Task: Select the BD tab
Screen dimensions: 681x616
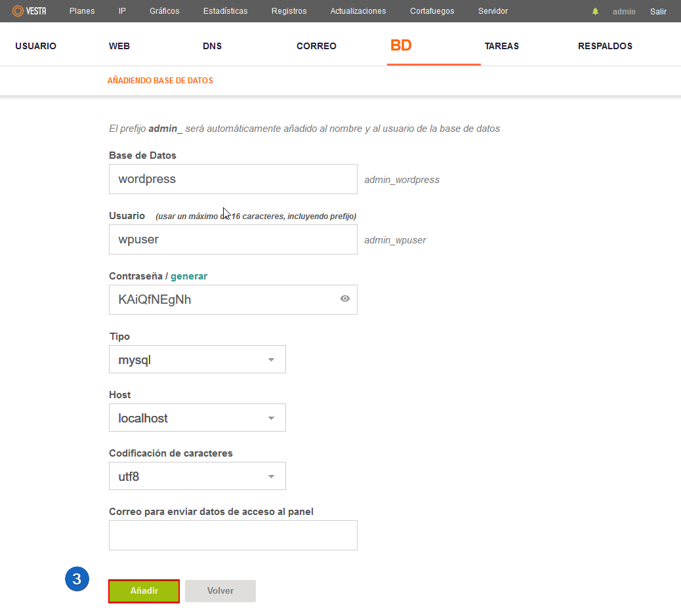Action: point(401,45)
